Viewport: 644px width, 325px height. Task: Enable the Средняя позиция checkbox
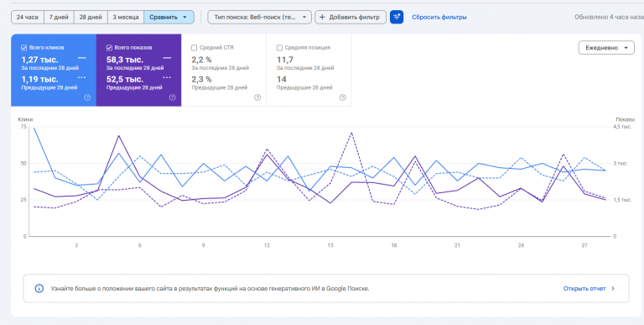pyautogui.click(x=280, y=48)
